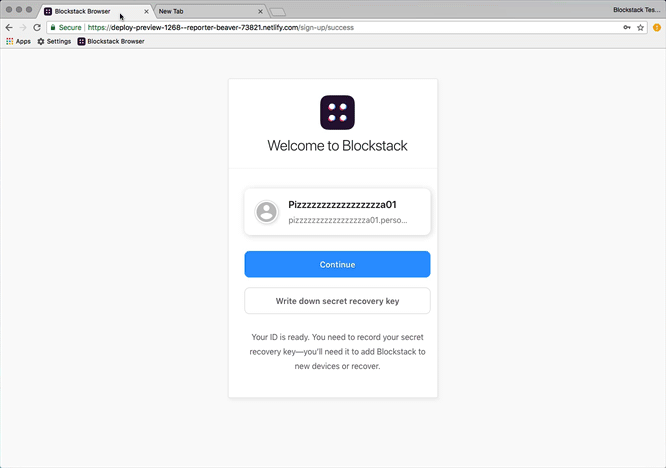This screenshot has height=468, width=666.
Task: Click the pizzzzzzzzzzzzzzzzza01.perso... ID text
Action: (347, 220)
